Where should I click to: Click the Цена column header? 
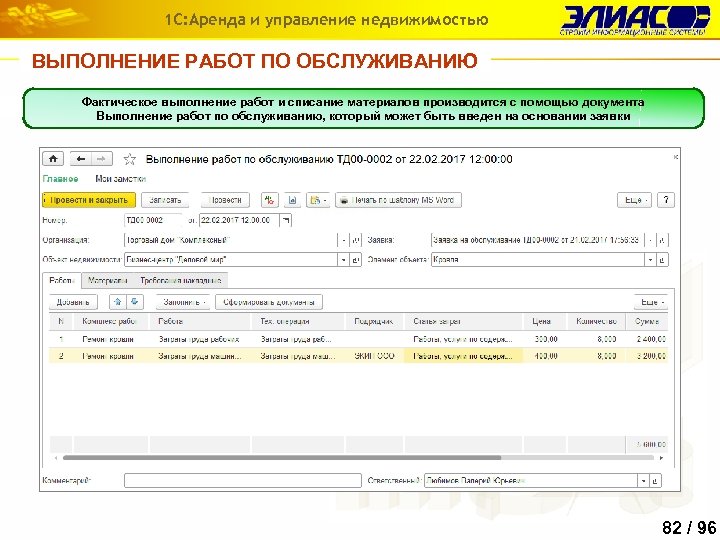pos(546,321)
